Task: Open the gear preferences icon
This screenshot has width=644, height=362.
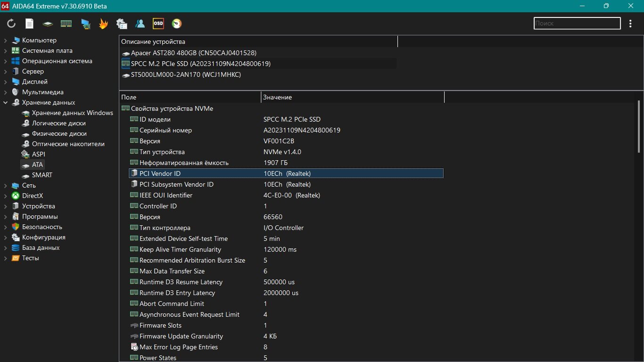Action: [122, 24]
